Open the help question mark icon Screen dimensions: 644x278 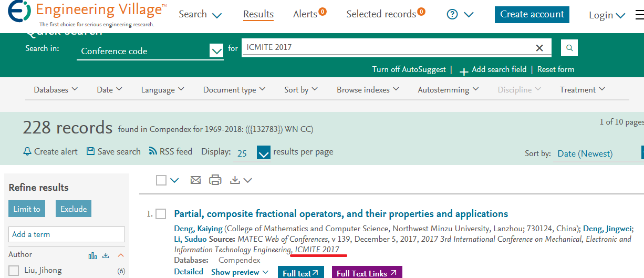tap(452, 14)
